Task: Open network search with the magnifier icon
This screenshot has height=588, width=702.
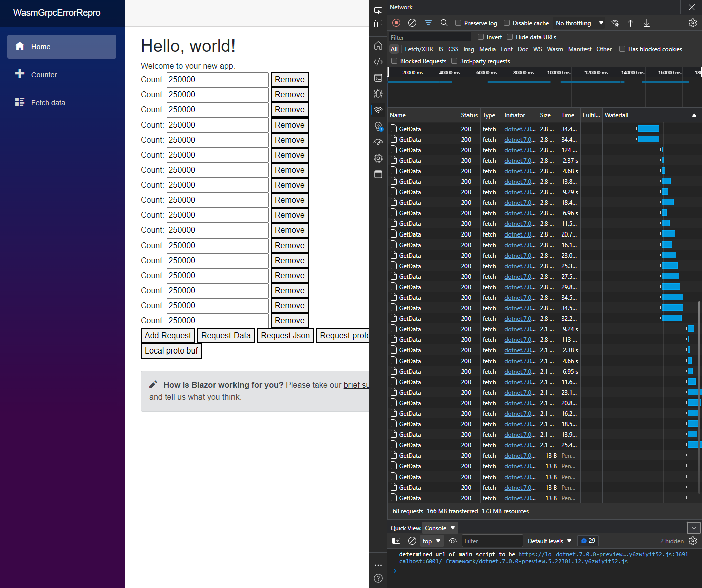Action: click(x=444, y=23)
